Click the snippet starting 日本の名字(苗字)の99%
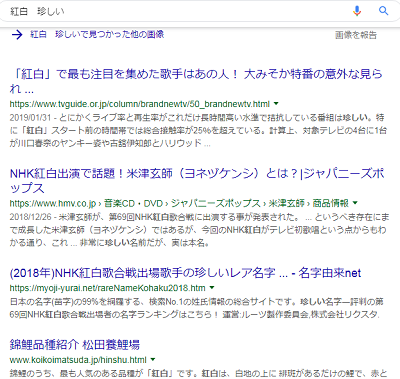This screenshot has height=379, width=400. (197, 308)
